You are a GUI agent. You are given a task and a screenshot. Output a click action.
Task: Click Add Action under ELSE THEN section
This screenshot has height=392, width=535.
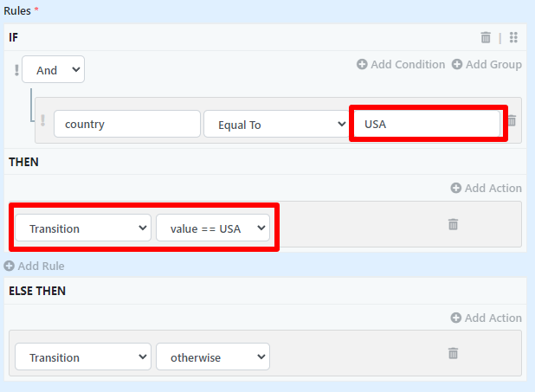click(486, 318)
